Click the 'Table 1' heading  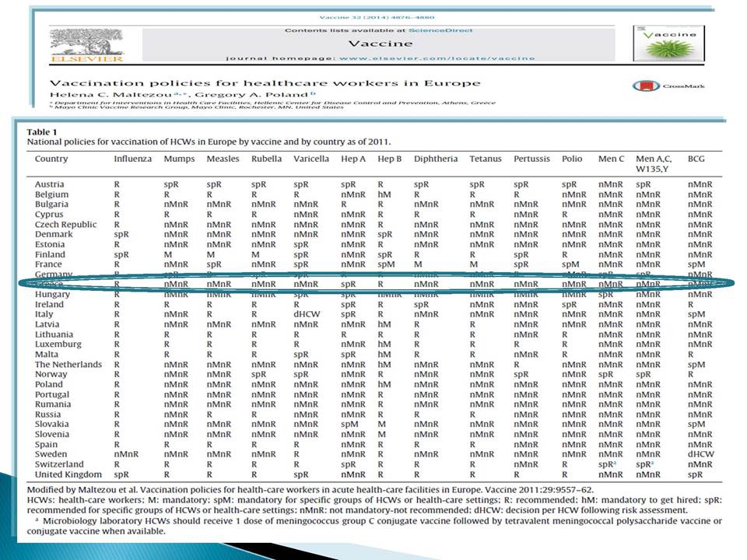tap(42, 132)
